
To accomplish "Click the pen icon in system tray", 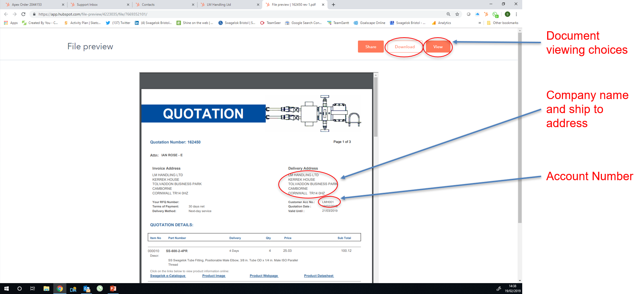I will [499, 289].
